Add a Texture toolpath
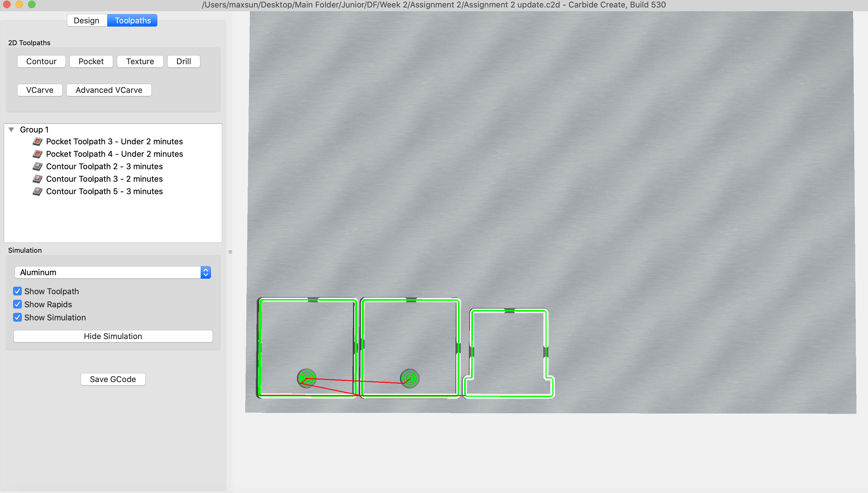The height and width of the screenshot is (493, 868). tap(140, 61)
